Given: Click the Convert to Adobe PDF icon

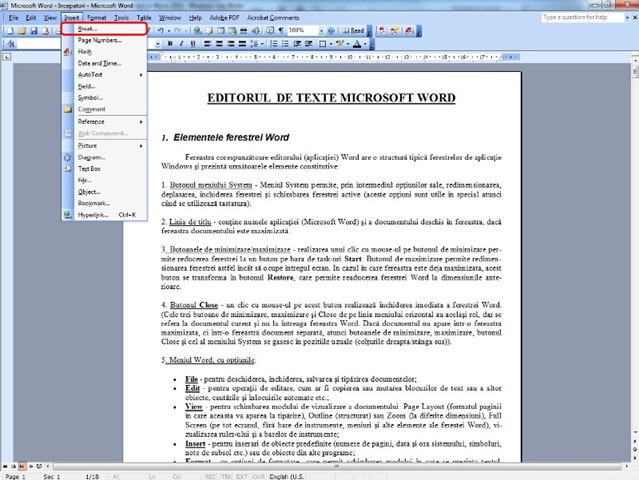Looking at the screenshot, I should [x=383, y=31].
